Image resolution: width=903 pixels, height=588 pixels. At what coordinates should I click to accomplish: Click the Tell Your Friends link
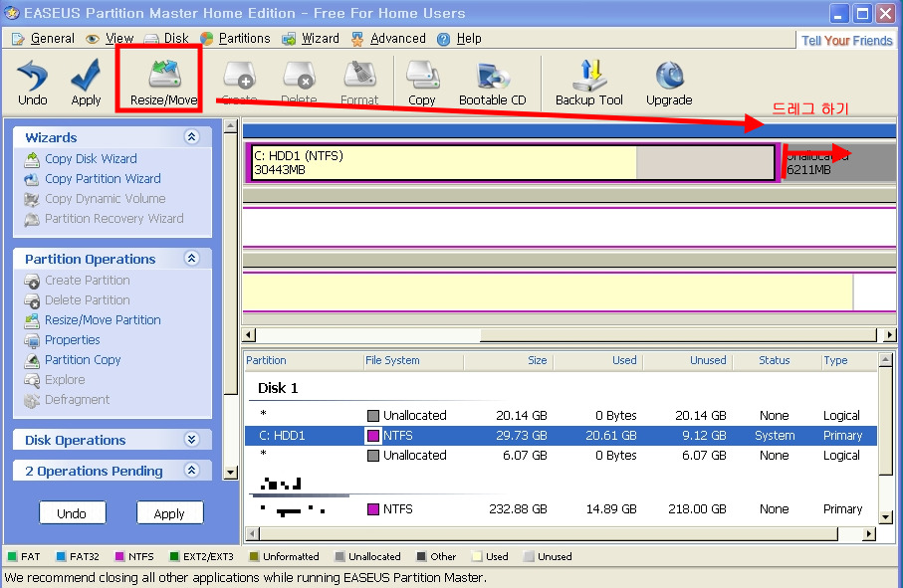point(847,41)
